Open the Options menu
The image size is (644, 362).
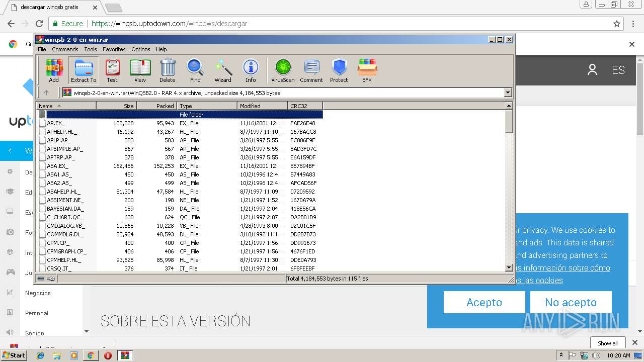pos(141,49)
